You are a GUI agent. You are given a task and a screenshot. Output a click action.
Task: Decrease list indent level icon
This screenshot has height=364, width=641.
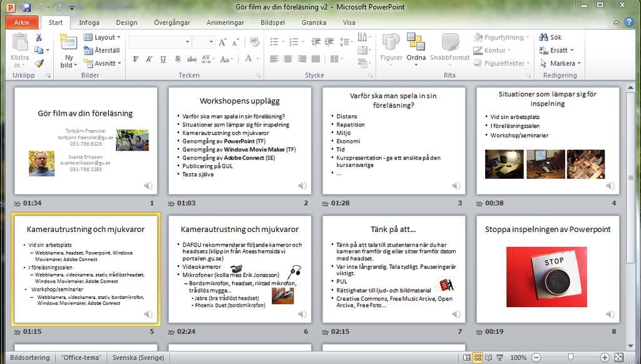coord(315,42)
